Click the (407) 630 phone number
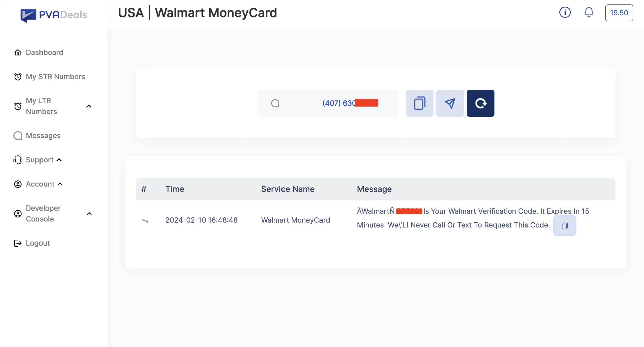644x347 pixels. [339, 103]
